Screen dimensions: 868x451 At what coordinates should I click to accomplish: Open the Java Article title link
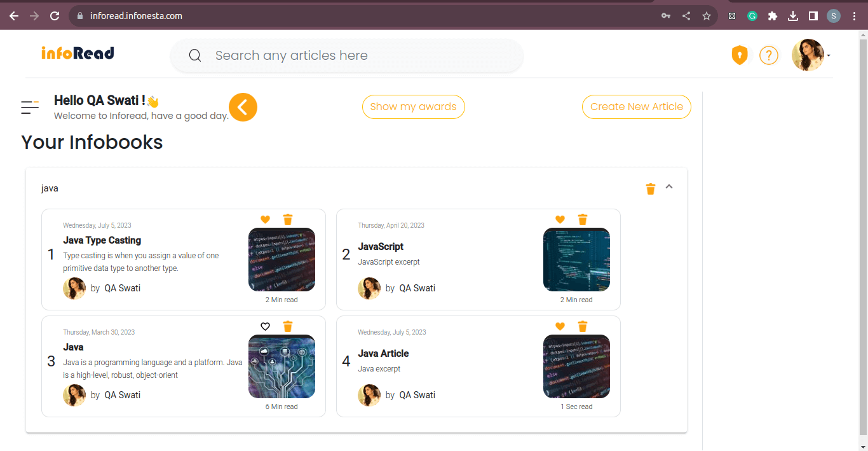(x=383, y=354)
